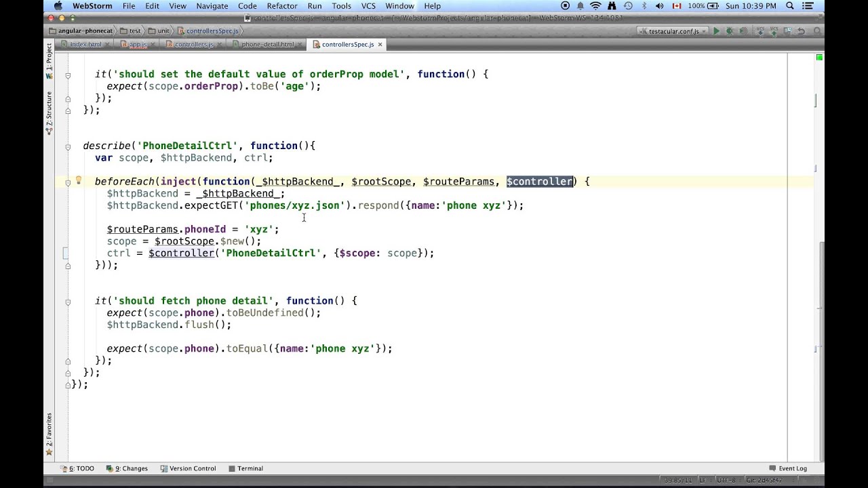868x488 pixels.
Task: Open the Version Control tool window
Action: (188, 468)
